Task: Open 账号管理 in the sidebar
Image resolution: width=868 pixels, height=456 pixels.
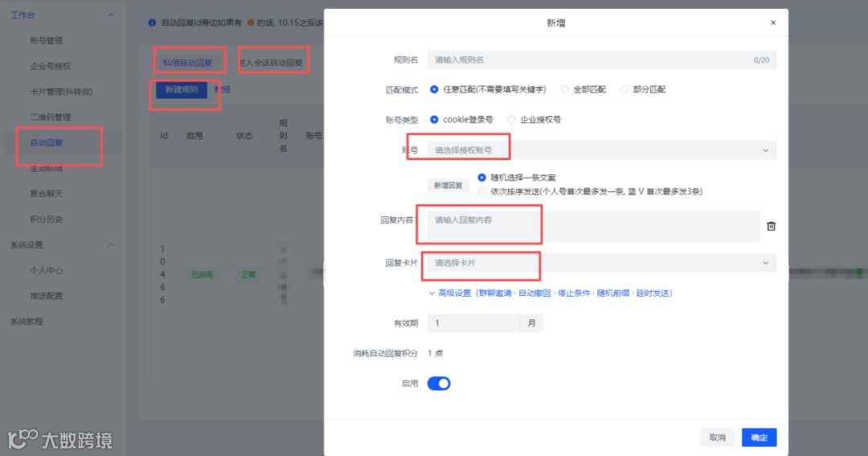Action: point(47,40)
